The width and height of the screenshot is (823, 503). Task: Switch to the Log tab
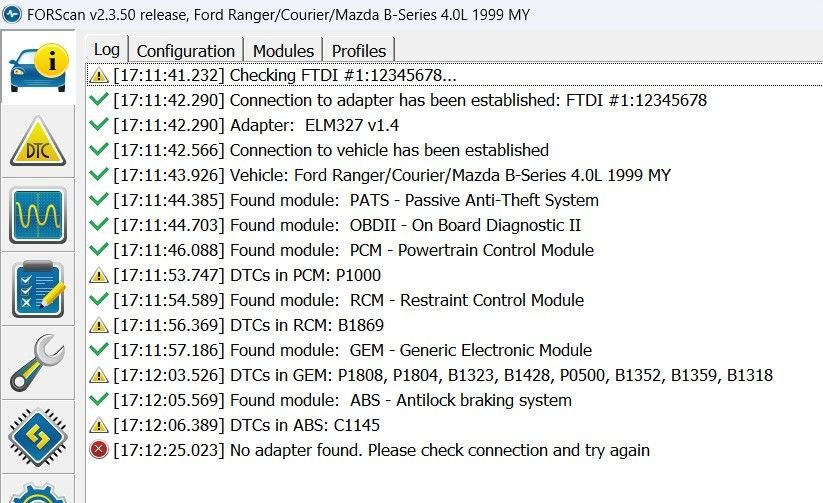(x=107, y=50)
